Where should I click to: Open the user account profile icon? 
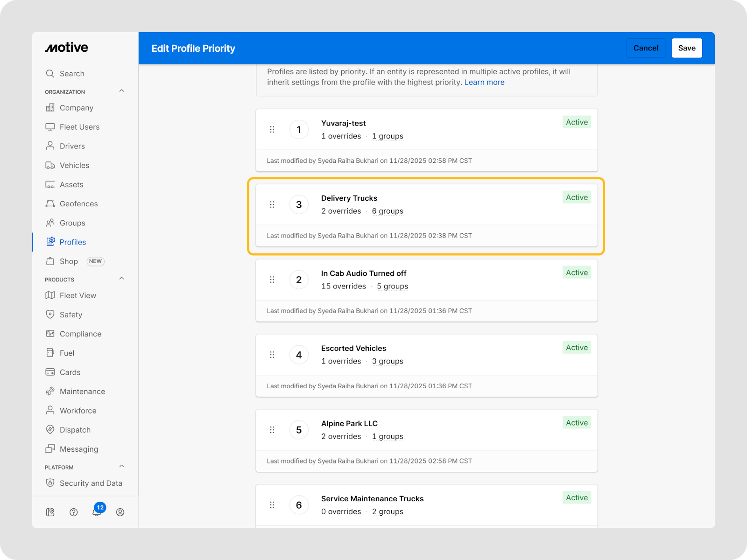[x=120, y=512]
